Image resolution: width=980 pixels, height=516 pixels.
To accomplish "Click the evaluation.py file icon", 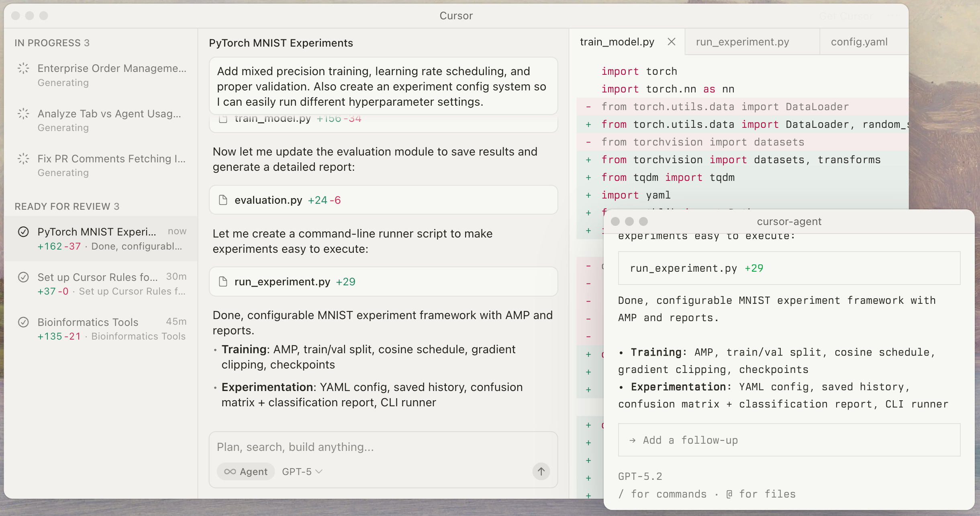I will (223, 200).
